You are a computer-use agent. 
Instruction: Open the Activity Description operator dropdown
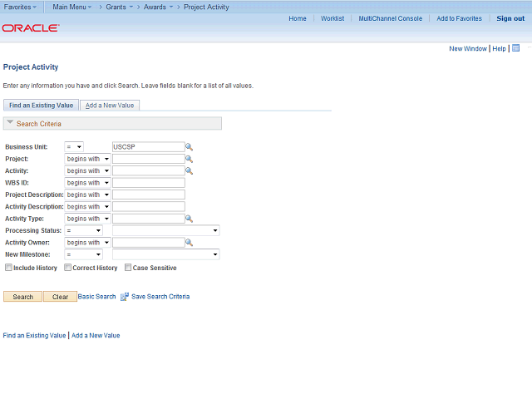click(x=87, y=207)
